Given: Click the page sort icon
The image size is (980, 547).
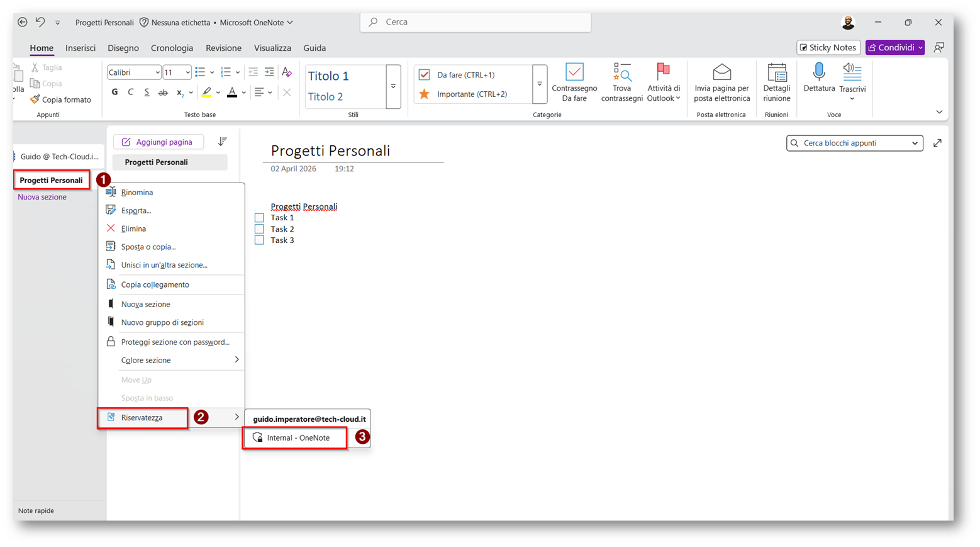Looking at the screenshot, I should [222, 142].
